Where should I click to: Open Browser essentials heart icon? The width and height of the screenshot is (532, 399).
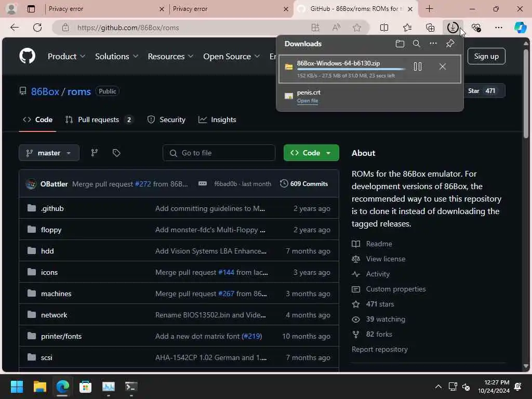point(476,28)
